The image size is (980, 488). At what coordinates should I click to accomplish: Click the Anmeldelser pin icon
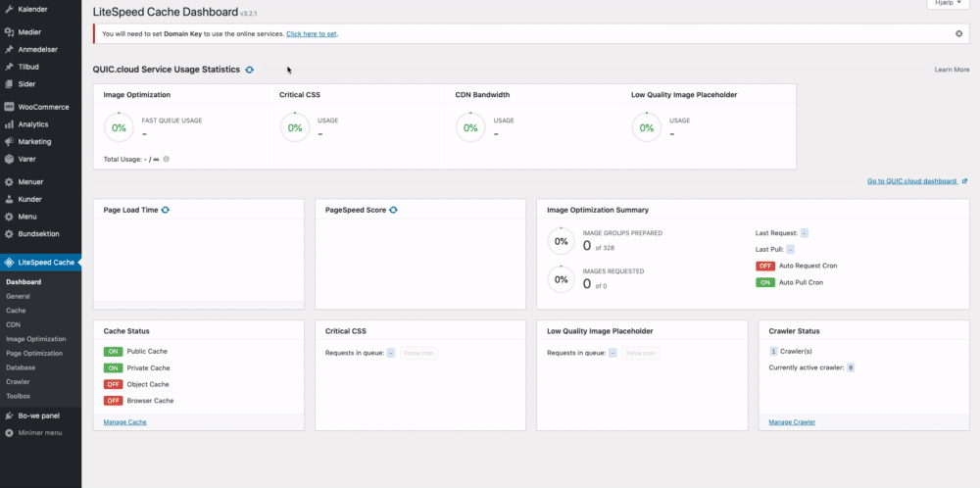pyautogui.click(x=9, y=49)
